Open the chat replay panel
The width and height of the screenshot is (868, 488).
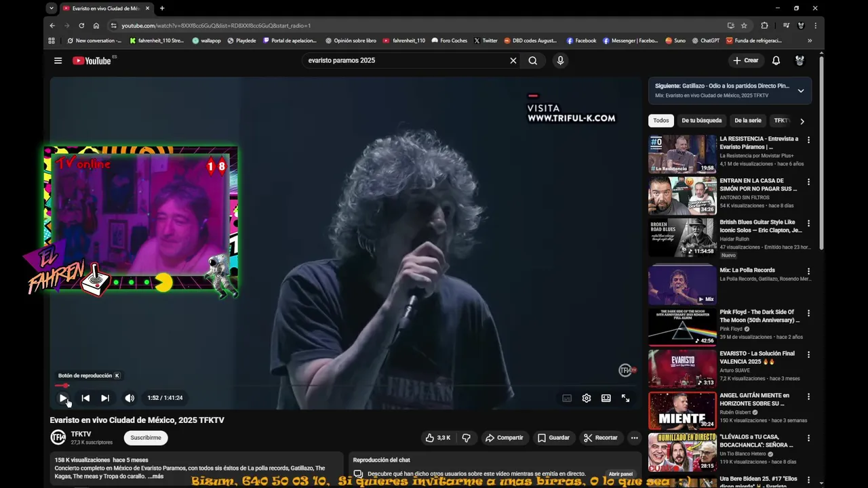(620, 474)
